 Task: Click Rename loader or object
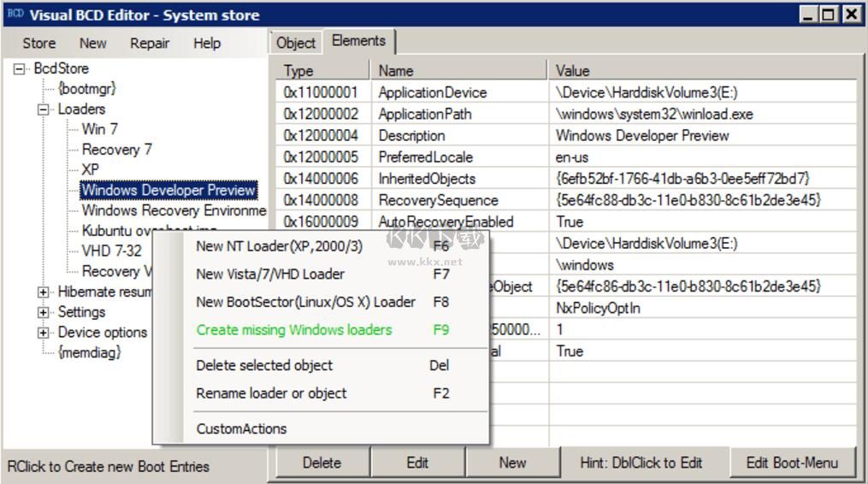click(x=271, y=394)
